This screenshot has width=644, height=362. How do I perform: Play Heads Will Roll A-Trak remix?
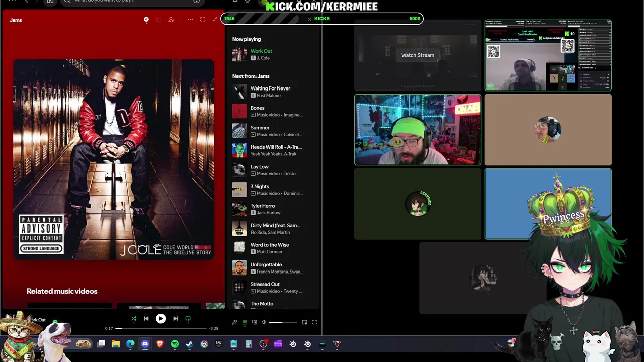pyautogui.click(x=276, y=147)
